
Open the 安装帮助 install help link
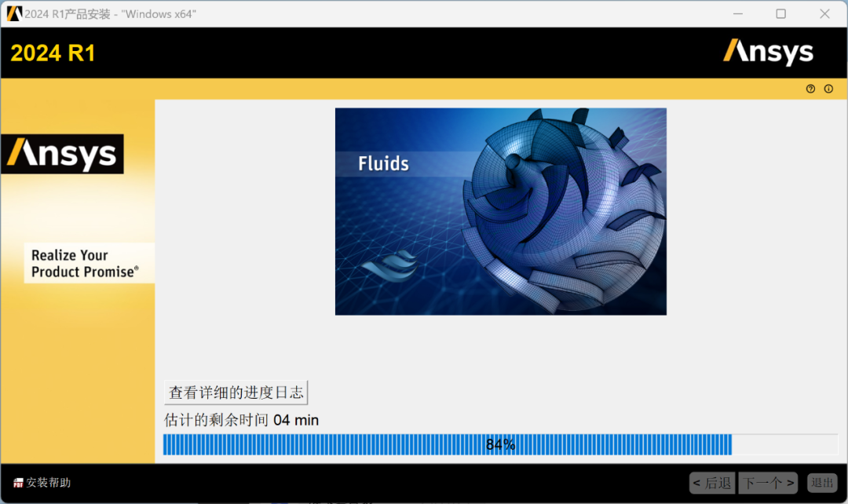(48, 482)
